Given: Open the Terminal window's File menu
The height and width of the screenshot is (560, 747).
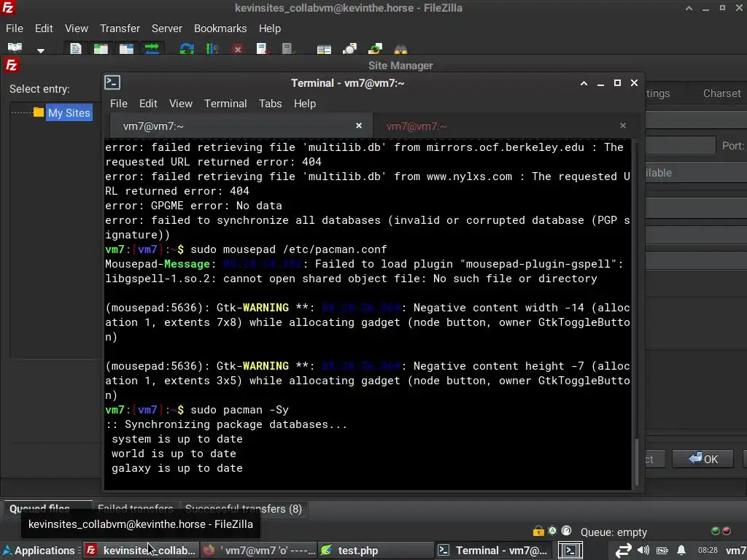Looking at the screenshot, I should point(119,104).
